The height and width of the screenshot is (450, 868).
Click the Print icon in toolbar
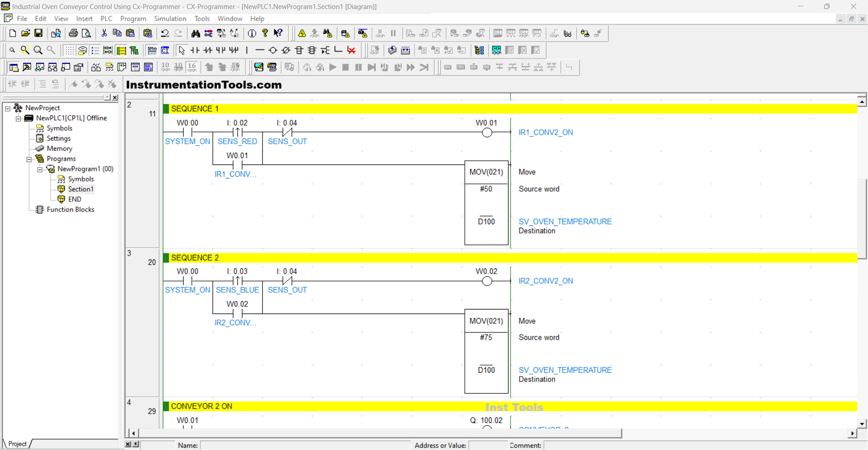click(73, 33)
